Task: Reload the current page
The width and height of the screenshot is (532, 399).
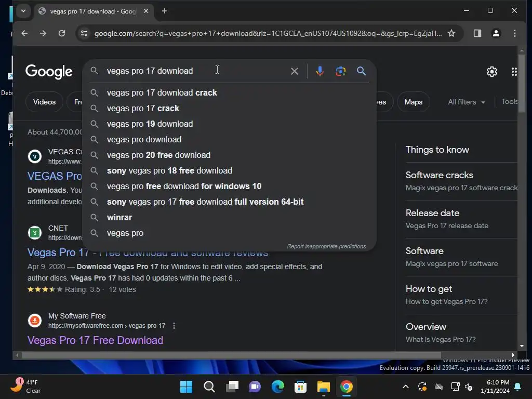Action: click(62, 33)
